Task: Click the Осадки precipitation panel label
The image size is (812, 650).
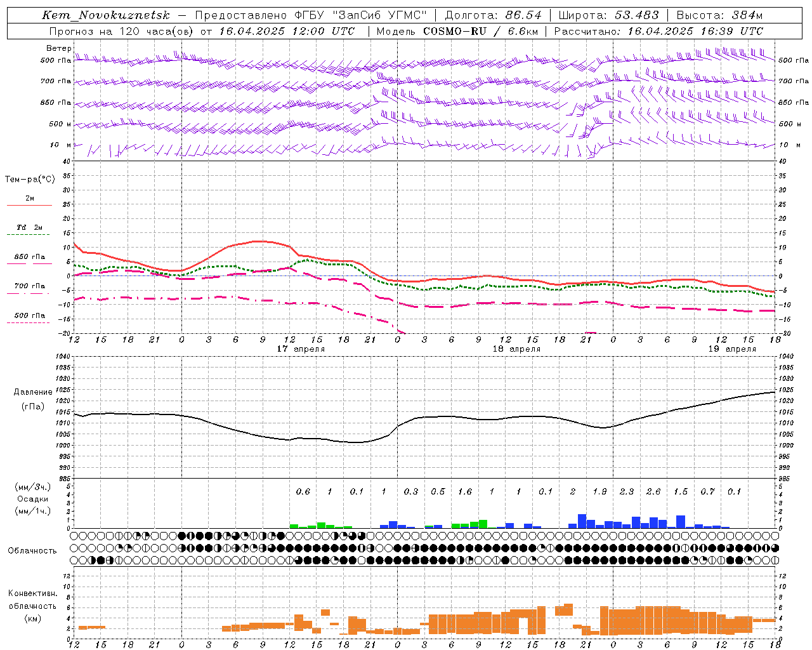Action: click(x=33, y=499)
